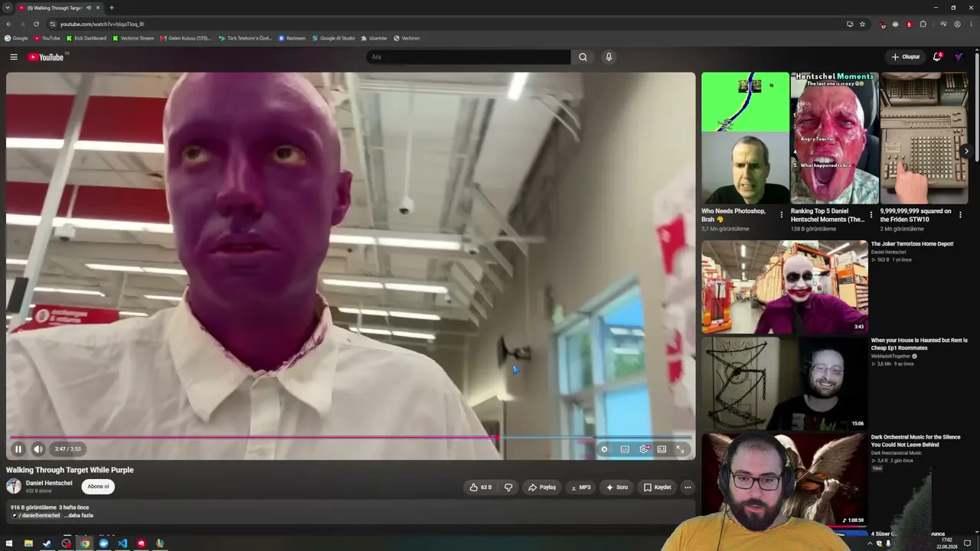The height and width of the screenshot is (551, 980).
Task: Open the Friden STW10 short thumbnail
Action: (x=924, y=139)
